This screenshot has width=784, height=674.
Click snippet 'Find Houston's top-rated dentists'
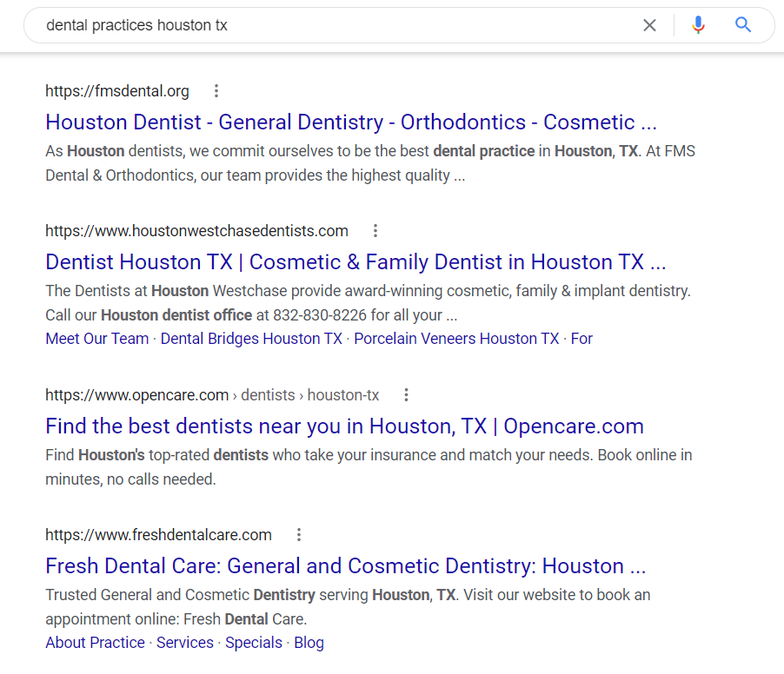click(x=369, y=467)
